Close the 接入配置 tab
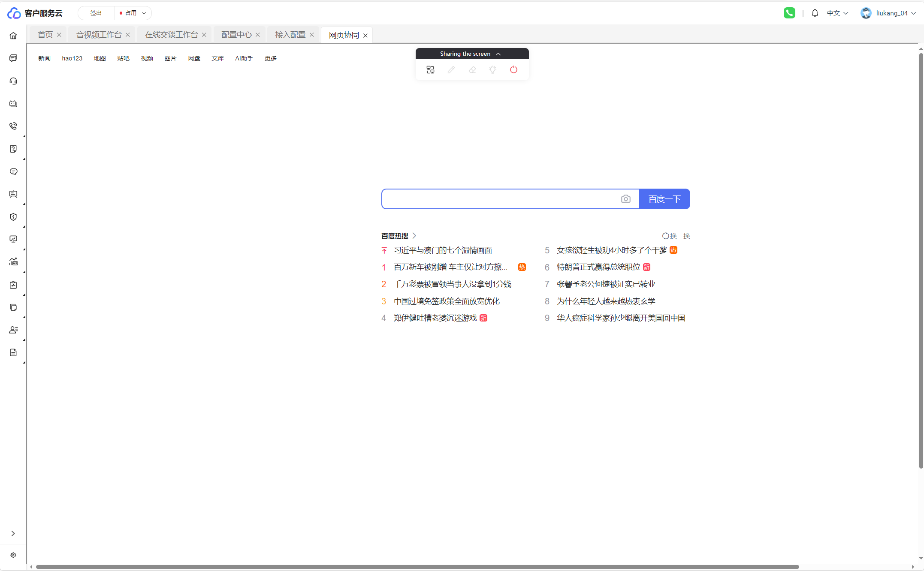This screenshot has height=571, width=924. [x=312, y=35]
